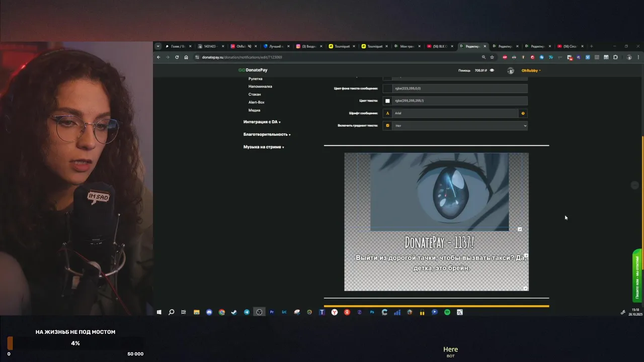Click the message background color swatch

pyautogui.click(x=387, y=88)
